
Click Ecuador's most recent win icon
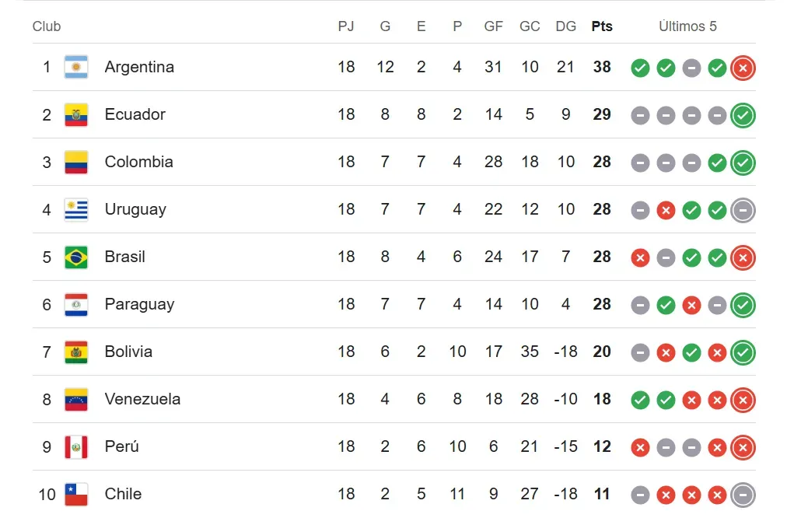(x=743, y=115)
